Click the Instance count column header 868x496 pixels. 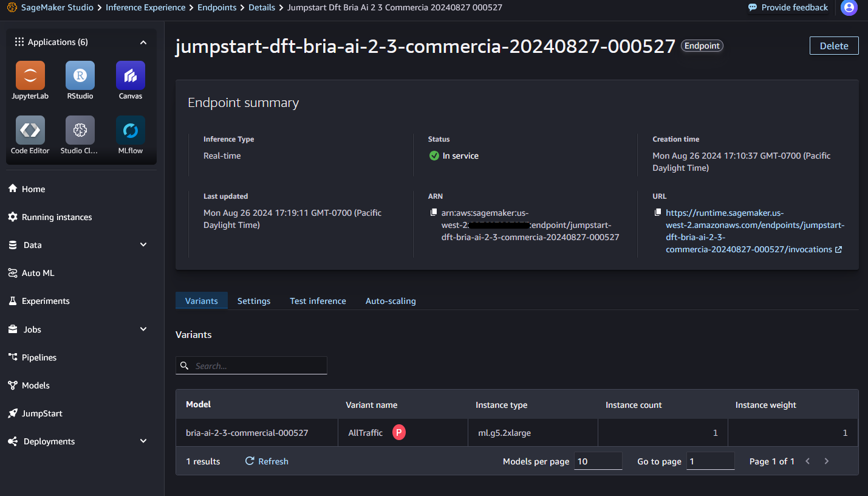point(634,405)
